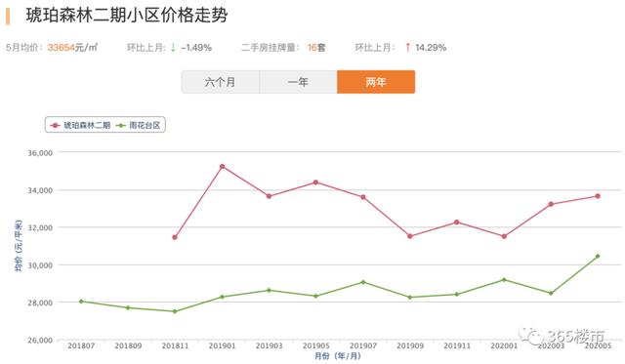Click the 34,000 y-axis label
Image resolution: width=625 pixels, height=364 pixels.
40,190
